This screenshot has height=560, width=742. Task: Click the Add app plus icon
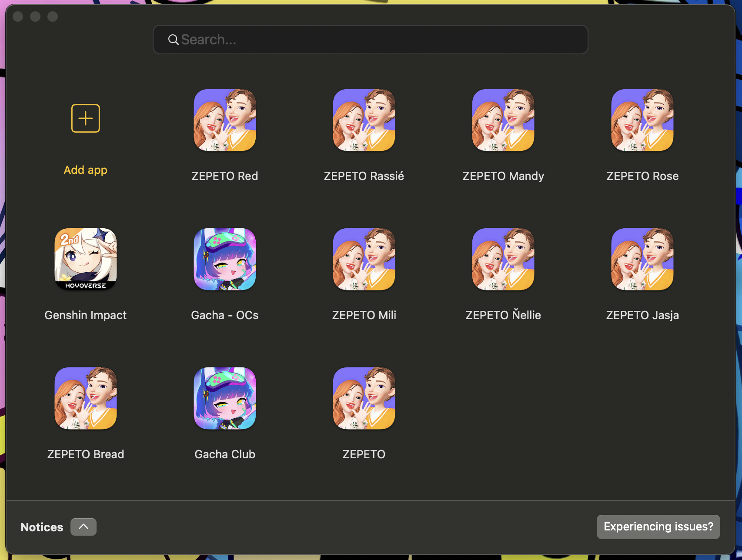pos(85,118)
